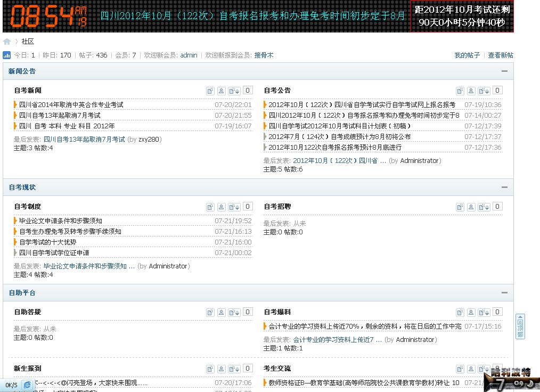This screenshot has height=392, width=540.
Task: Click new-post icon for 自考招聘 board
Action: click(460, 207)
